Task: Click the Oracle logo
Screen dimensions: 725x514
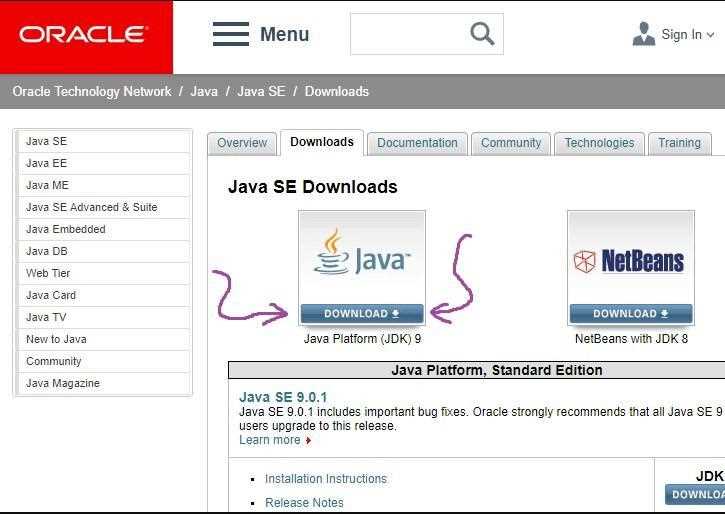Action: pos(83,35)
